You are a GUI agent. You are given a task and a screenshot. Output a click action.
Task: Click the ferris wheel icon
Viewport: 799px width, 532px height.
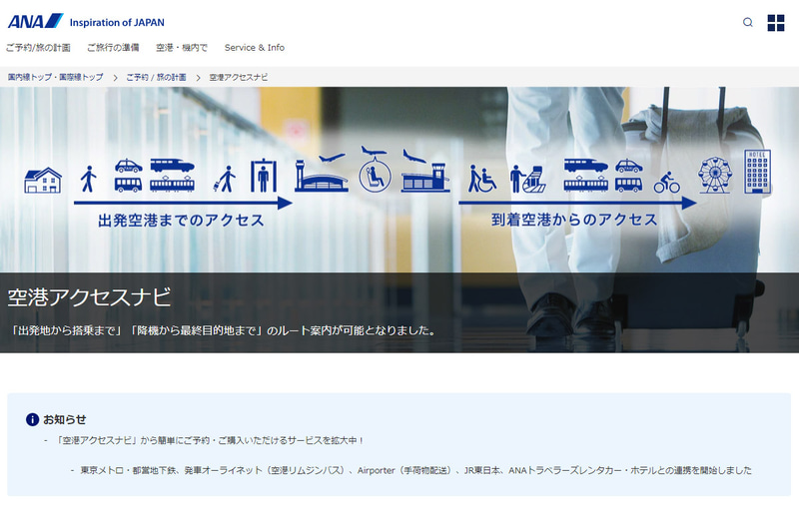(x=715, y=175)
